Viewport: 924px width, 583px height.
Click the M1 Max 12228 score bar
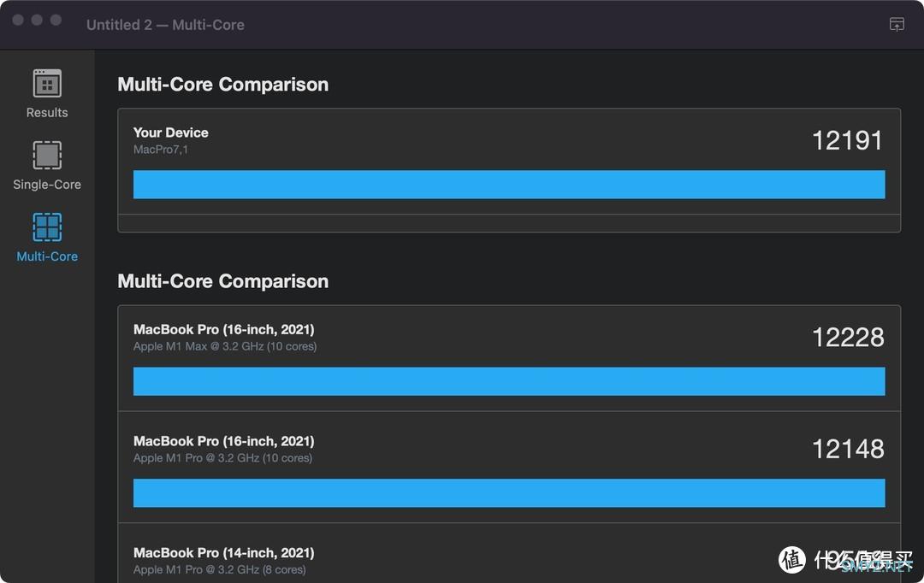(x=509, y=381)
